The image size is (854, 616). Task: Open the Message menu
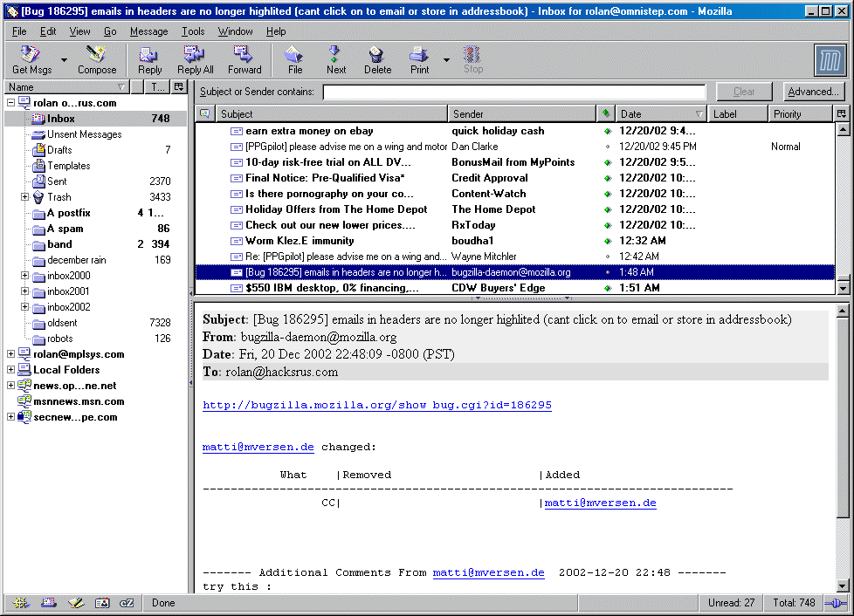[148, 31]
